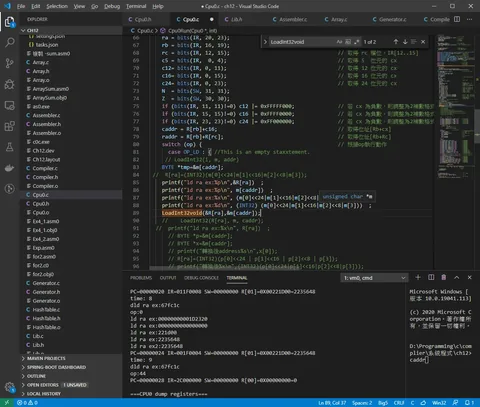
Task: Open the Run and Debug view
Action: tap(10, 84)
